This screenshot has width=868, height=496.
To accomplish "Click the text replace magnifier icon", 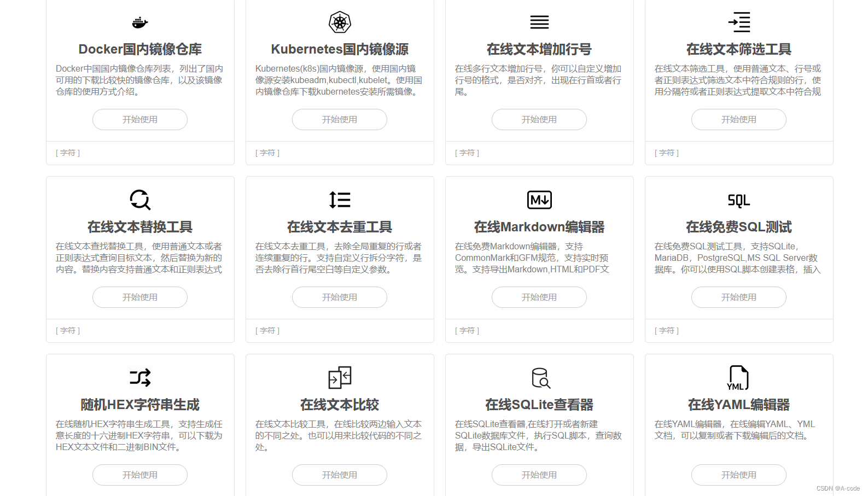I will tap(140, 200).
